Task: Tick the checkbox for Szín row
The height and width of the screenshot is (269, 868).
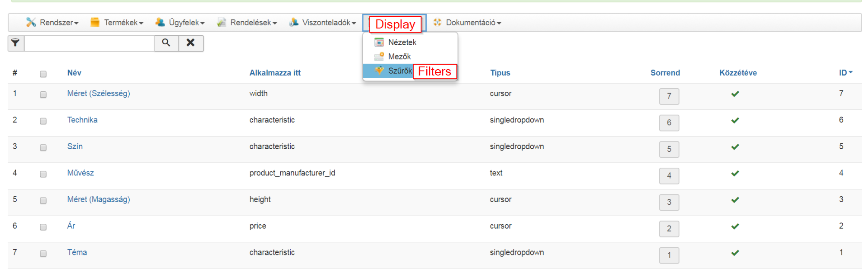Action: (x=43, y=148)
